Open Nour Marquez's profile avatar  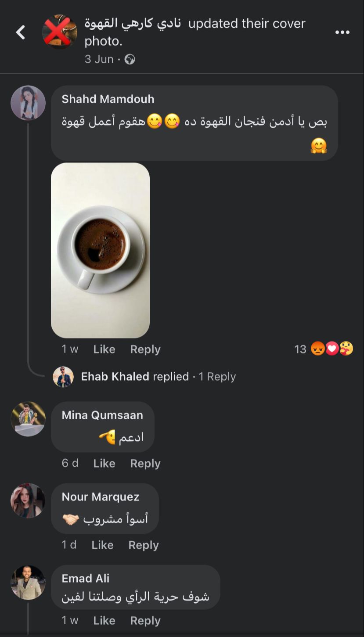[28, 500]
